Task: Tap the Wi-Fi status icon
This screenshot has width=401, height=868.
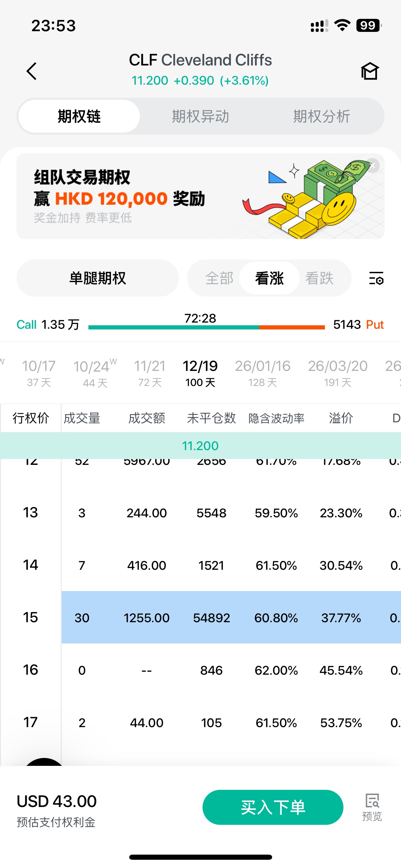Action: [x=342, y=25]
